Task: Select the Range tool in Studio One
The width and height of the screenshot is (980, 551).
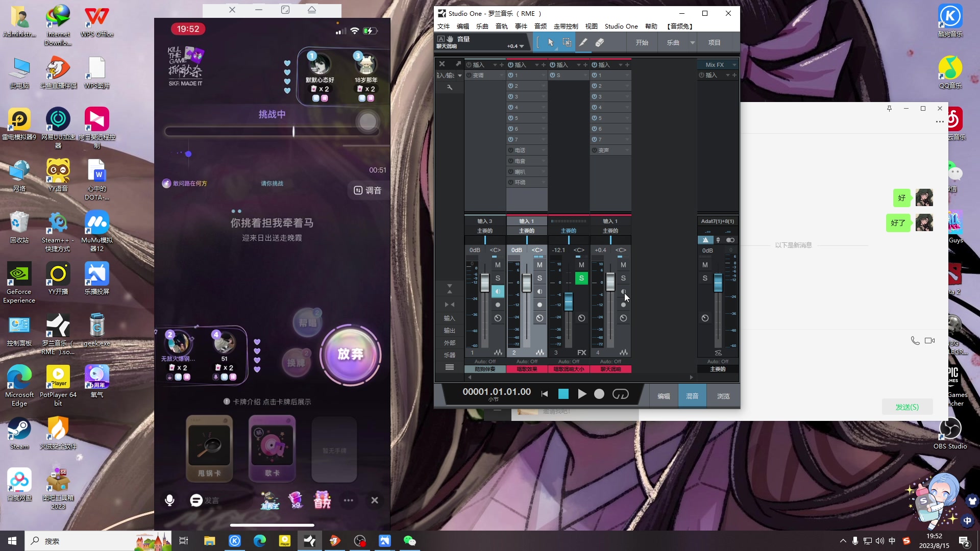Action: 567,43
